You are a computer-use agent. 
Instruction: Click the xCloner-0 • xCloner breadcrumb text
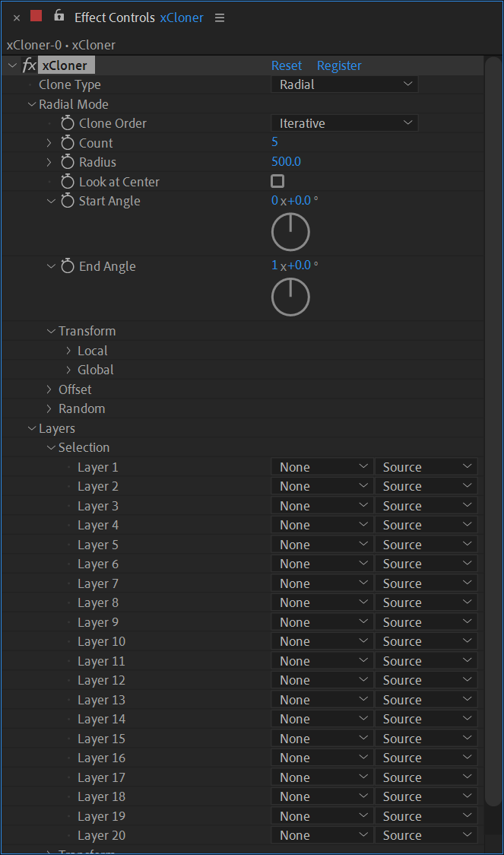pos(61,45)
